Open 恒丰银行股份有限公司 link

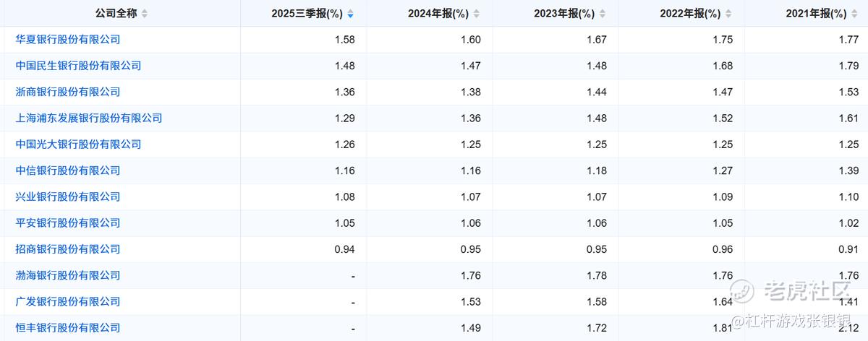[x=68, y=327]
